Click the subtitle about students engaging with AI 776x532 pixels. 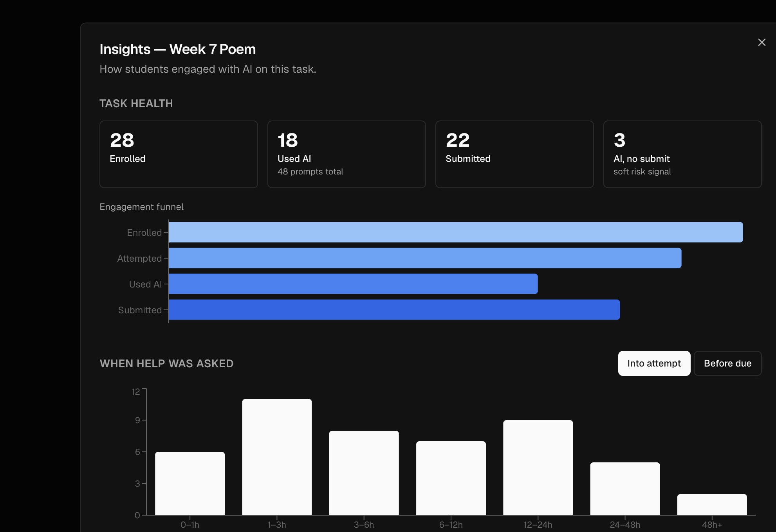tap(208, 69)
